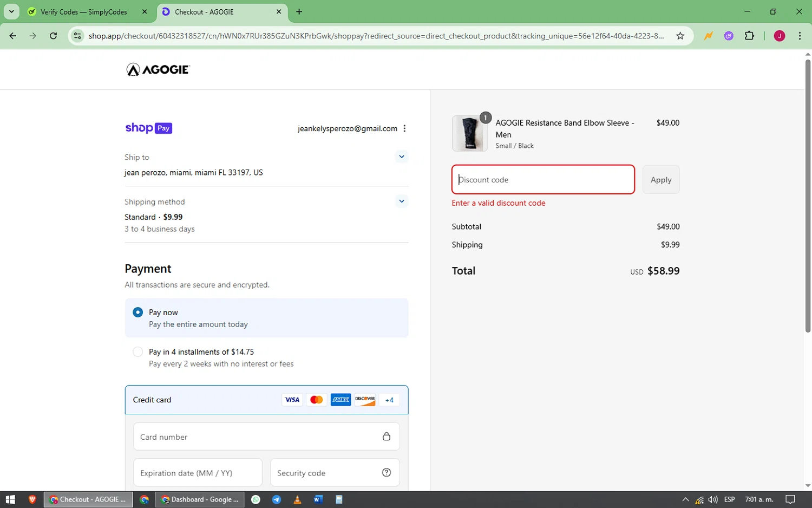Viewport: 812px width, 508px height.
Task: Go back to previous page
Action: [13, 36]
